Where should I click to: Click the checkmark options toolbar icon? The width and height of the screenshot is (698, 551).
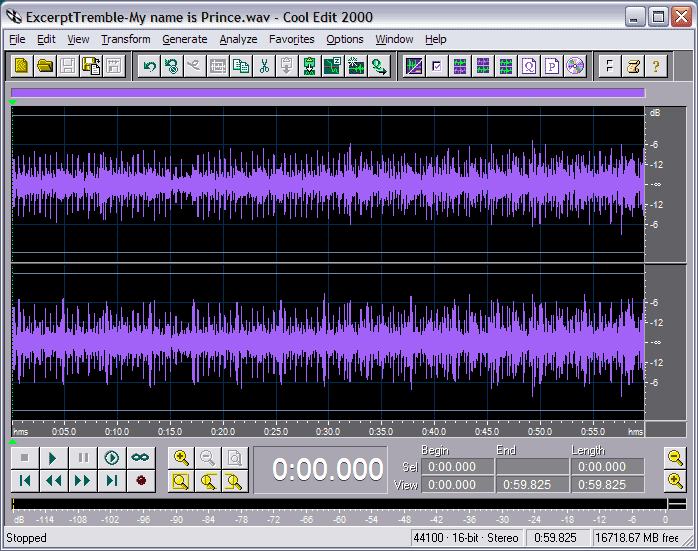[437, 67]
